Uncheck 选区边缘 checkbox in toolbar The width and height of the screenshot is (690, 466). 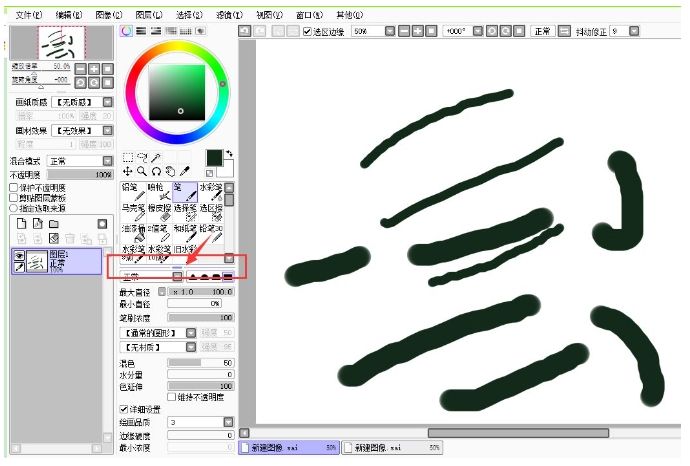(x=307, y=31)
